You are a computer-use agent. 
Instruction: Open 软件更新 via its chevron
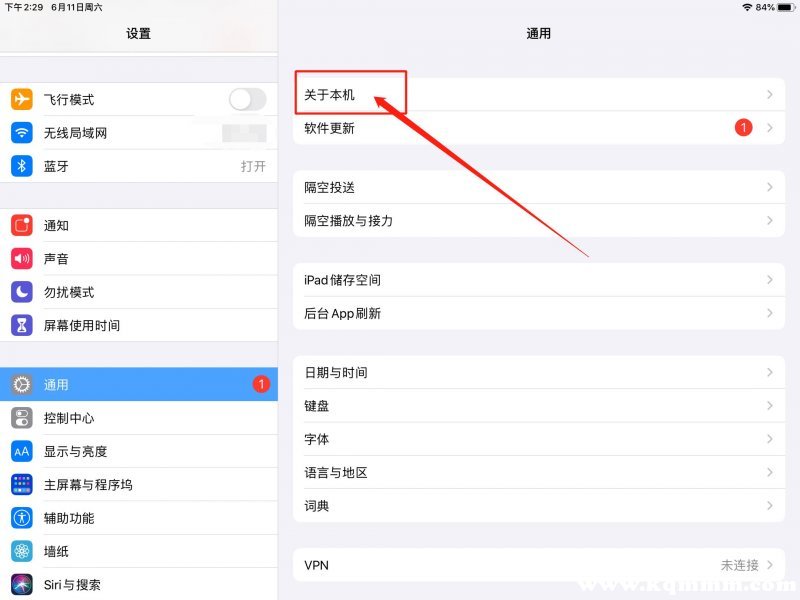(769, 128)
